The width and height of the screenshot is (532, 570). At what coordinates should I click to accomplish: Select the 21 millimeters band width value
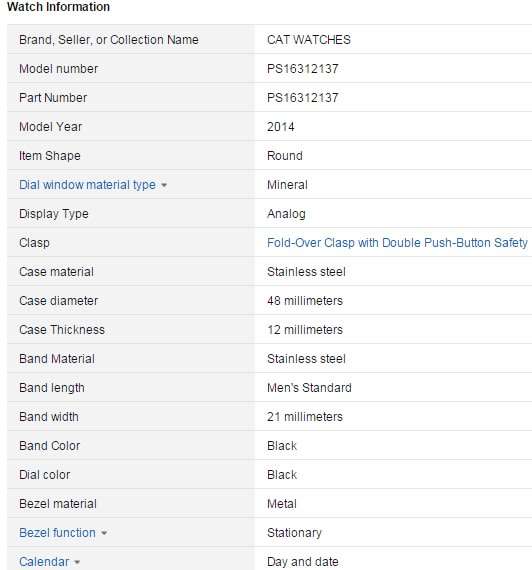305,417
